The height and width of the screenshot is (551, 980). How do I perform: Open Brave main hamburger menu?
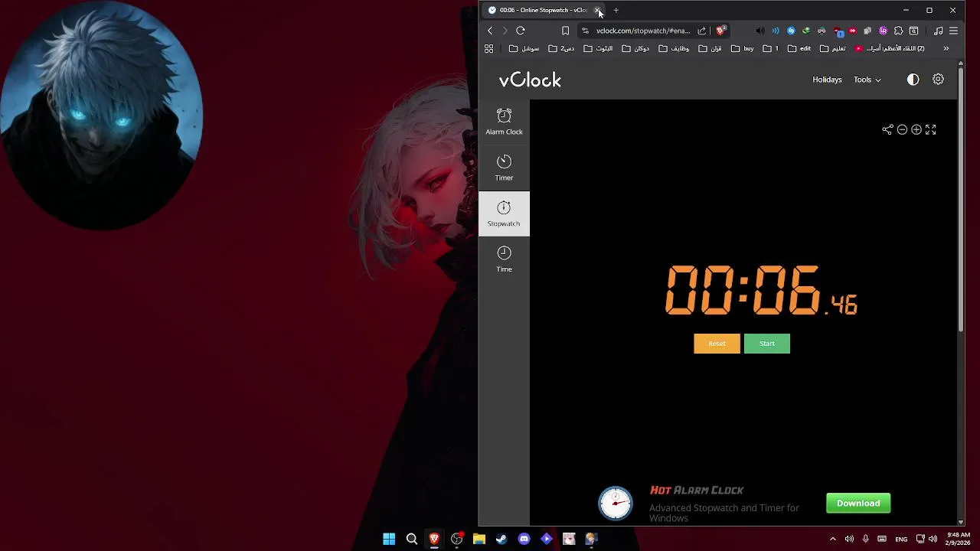tap(953, 31)
